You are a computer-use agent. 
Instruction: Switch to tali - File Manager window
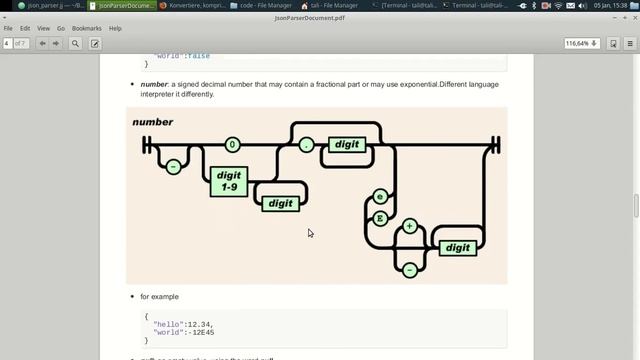pyautogui.click(x=330, y=5)
